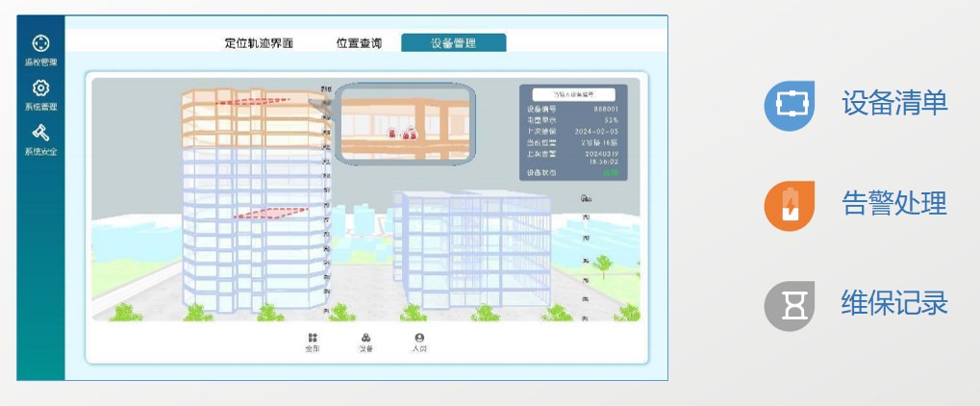980x406 pixels.
Task: Click the device number search input field
Action: point(574,95)
